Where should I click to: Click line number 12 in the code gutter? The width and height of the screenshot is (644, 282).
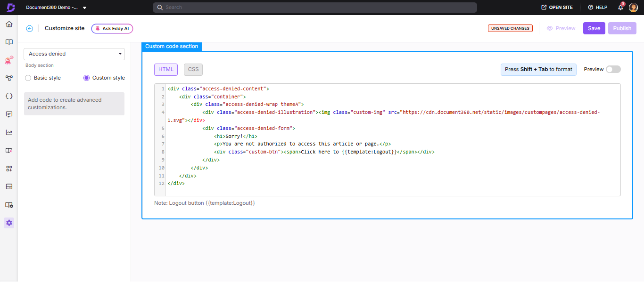coord(161,184)
